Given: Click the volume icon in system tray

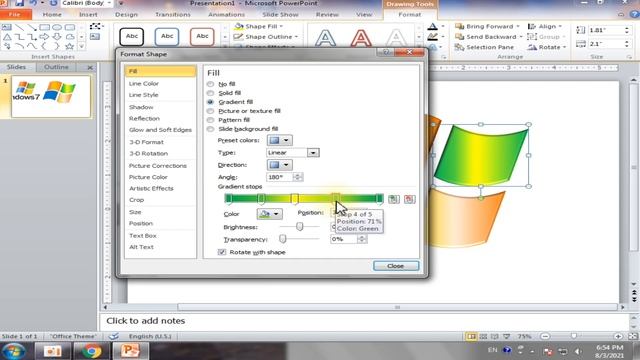Looking at the screenshot, I should (x=578, y=351).
